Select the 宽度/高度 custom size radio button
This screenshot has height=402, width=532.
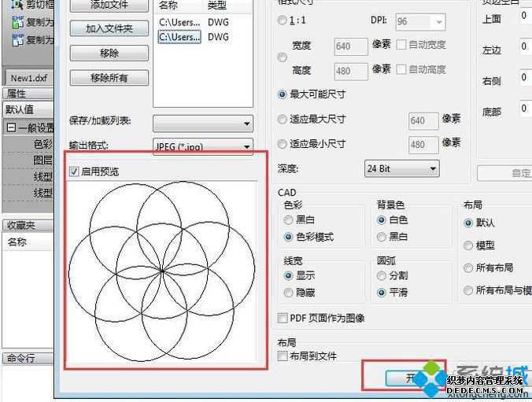point(282,57)
